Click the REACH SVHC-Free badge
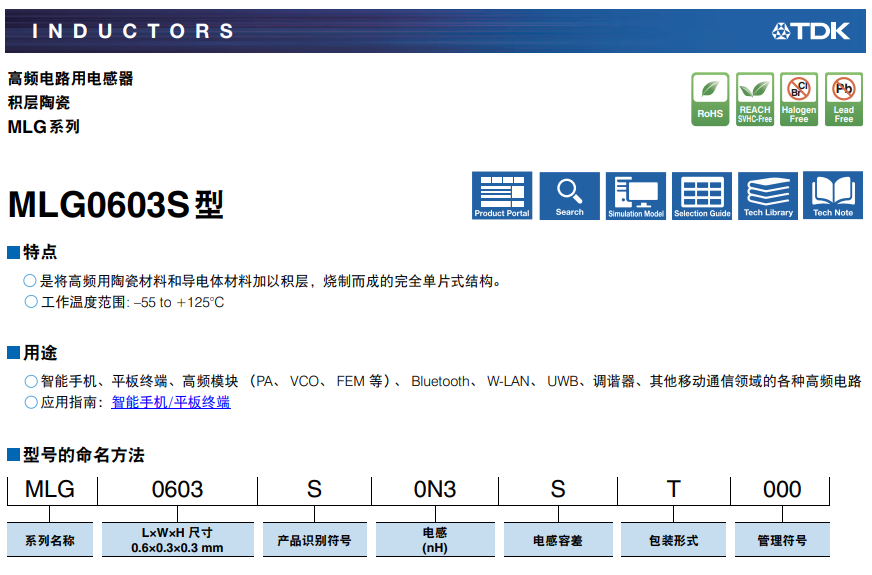The width and height of the screenshot is (872, 575). click(x=755, y=99)
